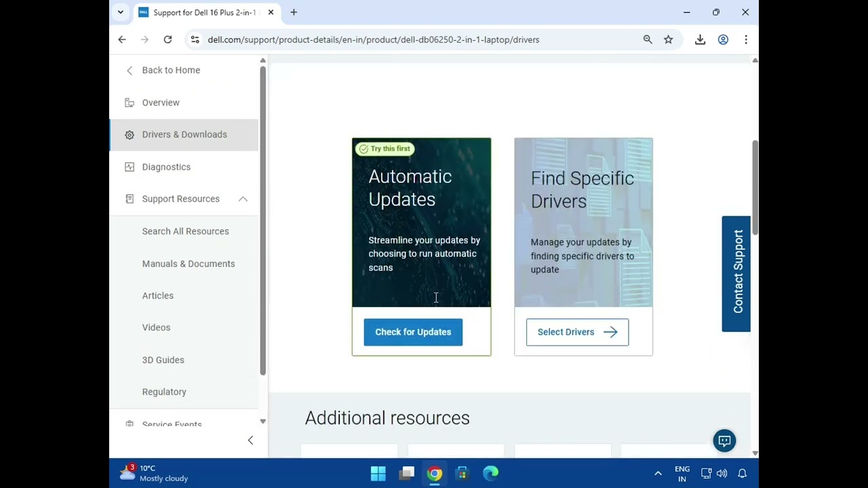This screenshot has height=488, width=868.
Task: Click the browser back arrow
Action: 122,39
